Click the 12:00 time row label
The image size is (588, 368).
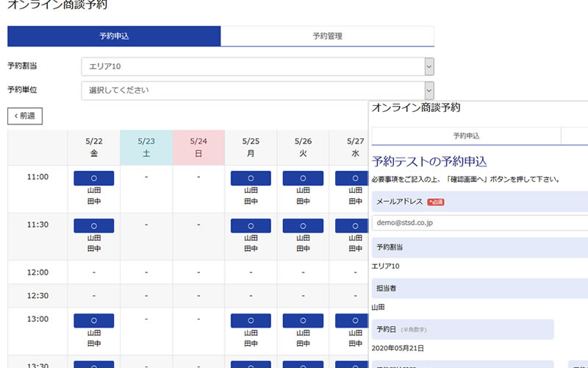37,272
